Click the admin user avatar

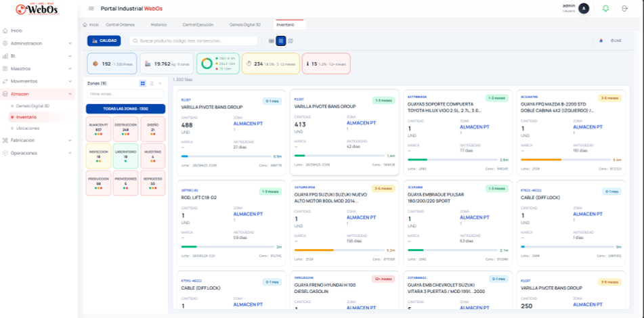(x=584, y=8)
